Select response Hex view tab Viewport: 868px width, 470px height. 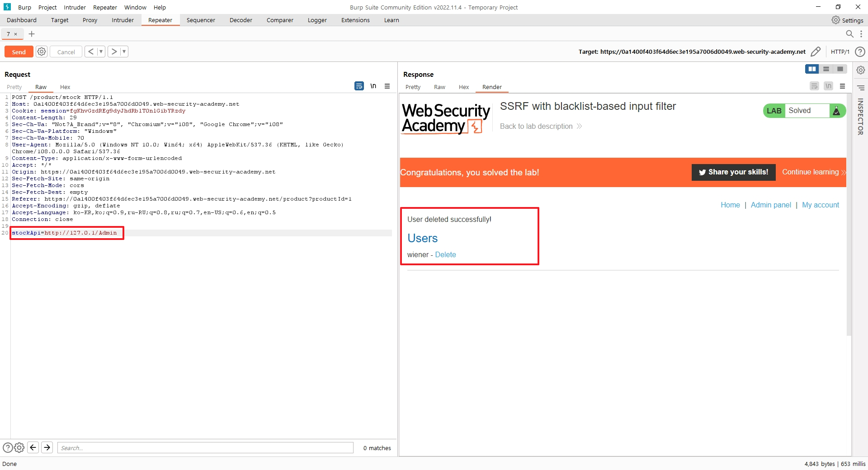coord(464,87)
